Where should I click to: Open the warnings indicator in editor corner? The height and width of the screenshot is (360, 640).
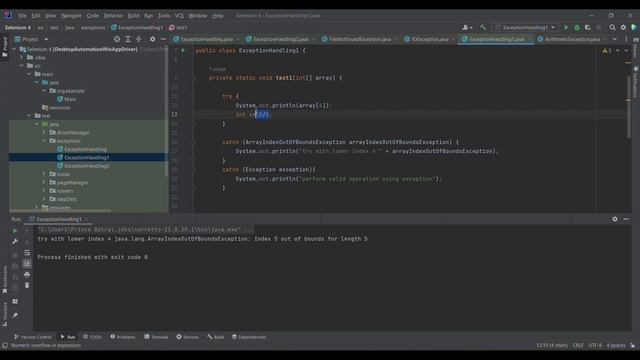pos(607,51)
